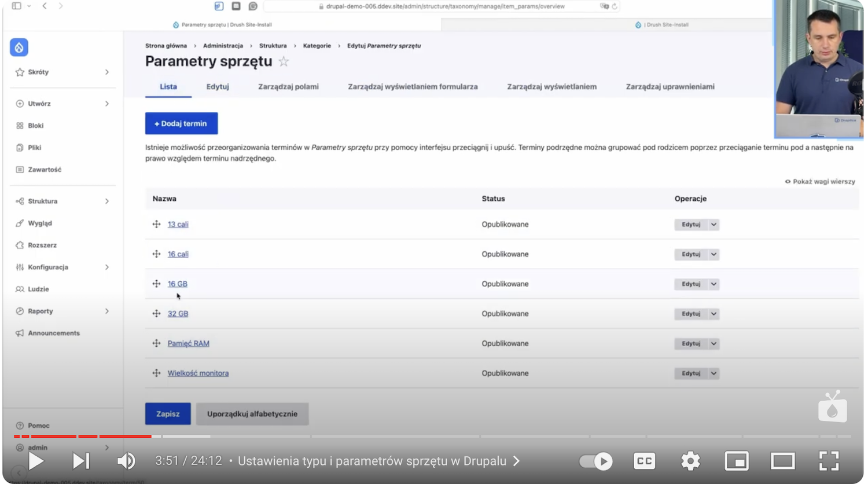Open operations dropdown for 13 cali

(x=713, y=225)
